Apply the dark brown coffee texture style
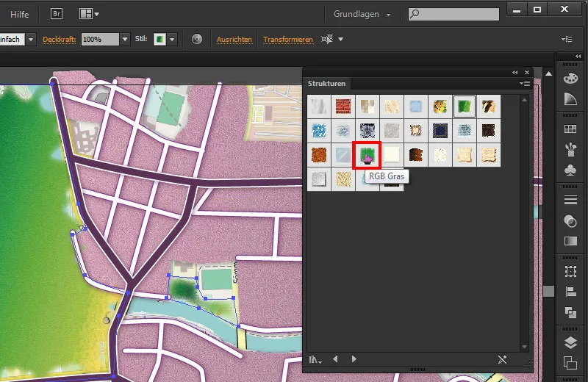Image resolution: width=588 pixels, height=382 pixels. [489, 131]
